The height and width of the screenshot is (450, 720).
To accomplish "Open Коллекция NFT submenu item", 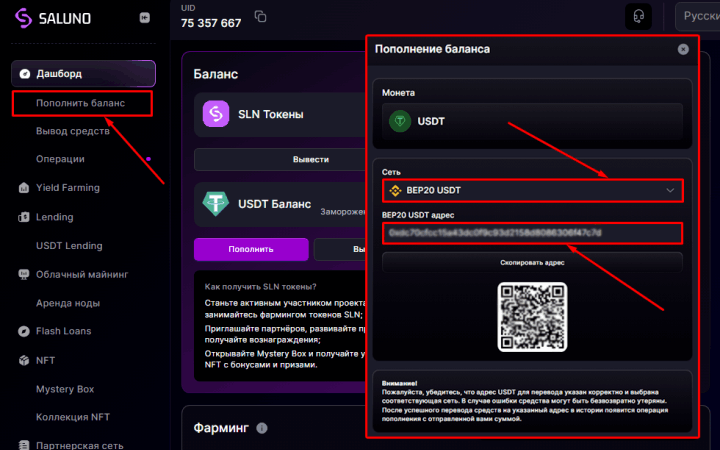I will point(73,417).
